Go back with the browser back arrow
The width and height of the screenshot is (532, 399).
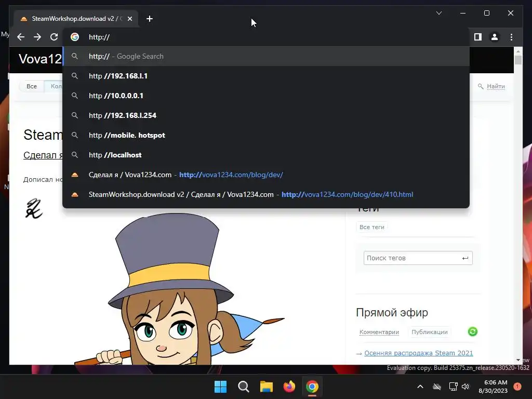pos(21,37)
